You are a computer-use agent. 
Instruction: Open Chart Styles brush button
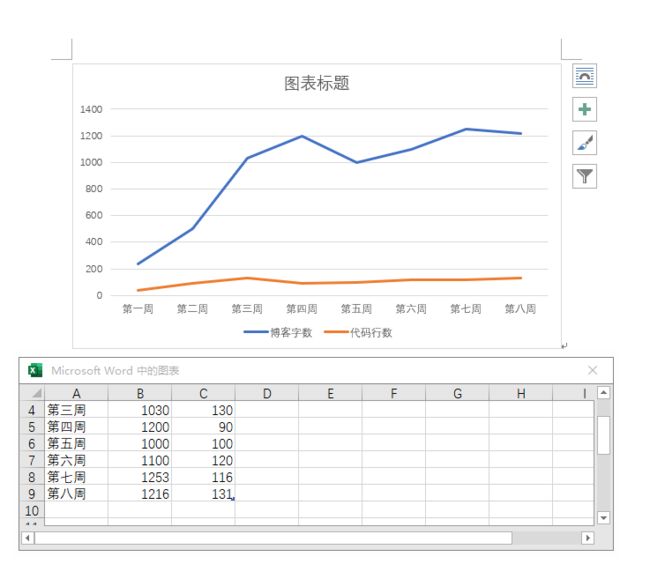point(585,143)
